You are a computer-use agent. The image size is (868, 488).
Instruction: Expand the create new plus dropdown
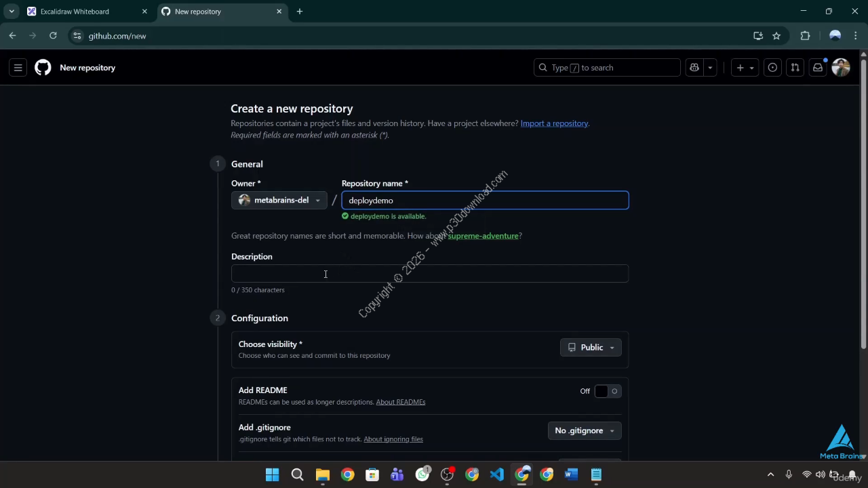tap(745, 68)
